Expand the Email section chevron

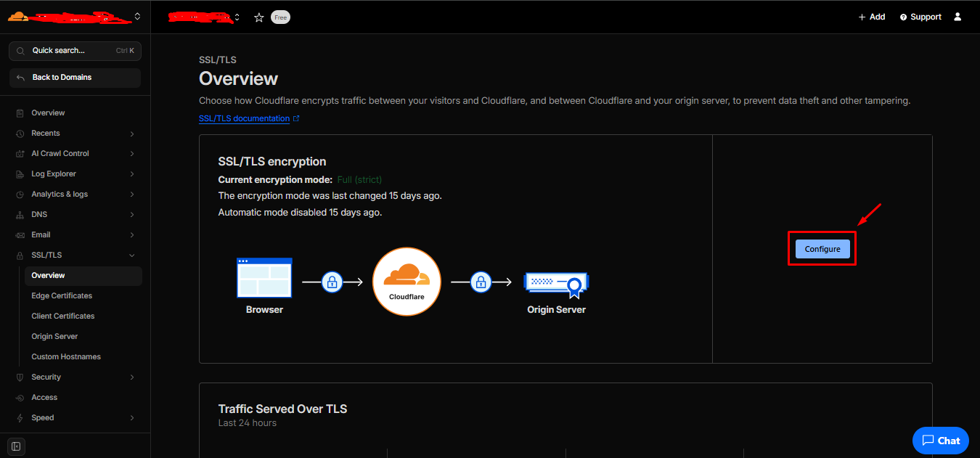[x=132, y=235]
